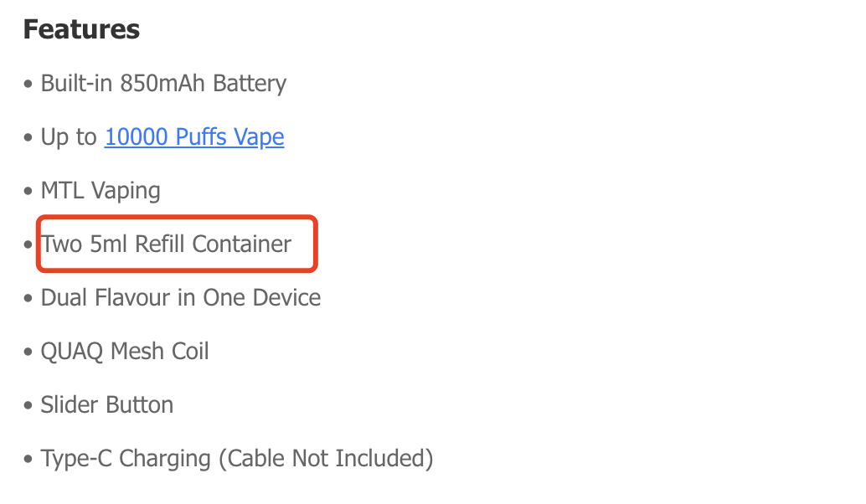Click the QUAQ Mesh Coil list item
866x504 pixels.
click(125, 351)
